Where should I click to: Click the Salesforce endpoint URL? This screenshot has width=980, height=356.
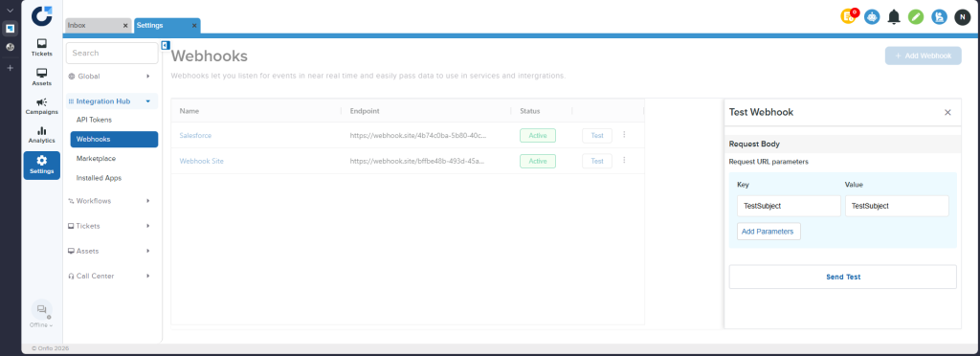[x=418, y=135]
